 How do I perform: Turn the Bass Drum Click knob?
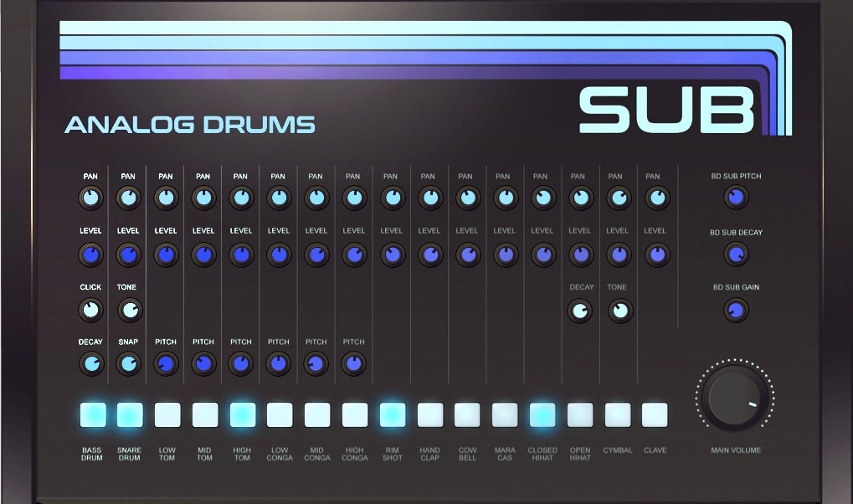[x=90, y=310]
